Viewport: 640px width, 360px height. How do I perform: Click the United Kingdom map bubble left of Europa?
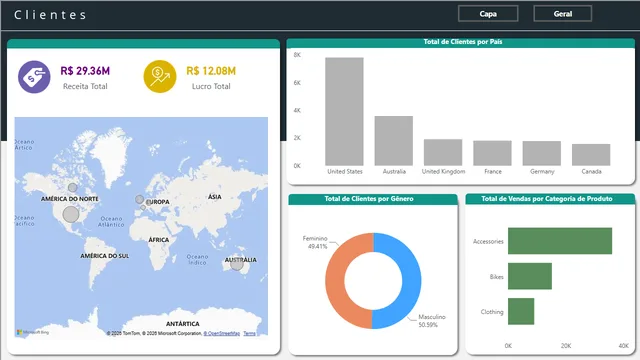pyautogui.click(x=140, y=199)
